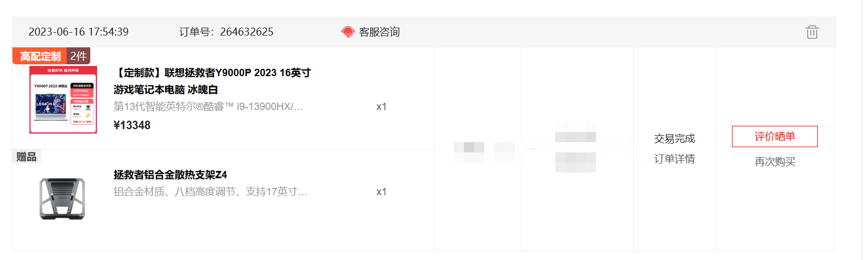Select the order number 264632625
Viewport: 868px width, 260px height.
click(x=247, y=32)
